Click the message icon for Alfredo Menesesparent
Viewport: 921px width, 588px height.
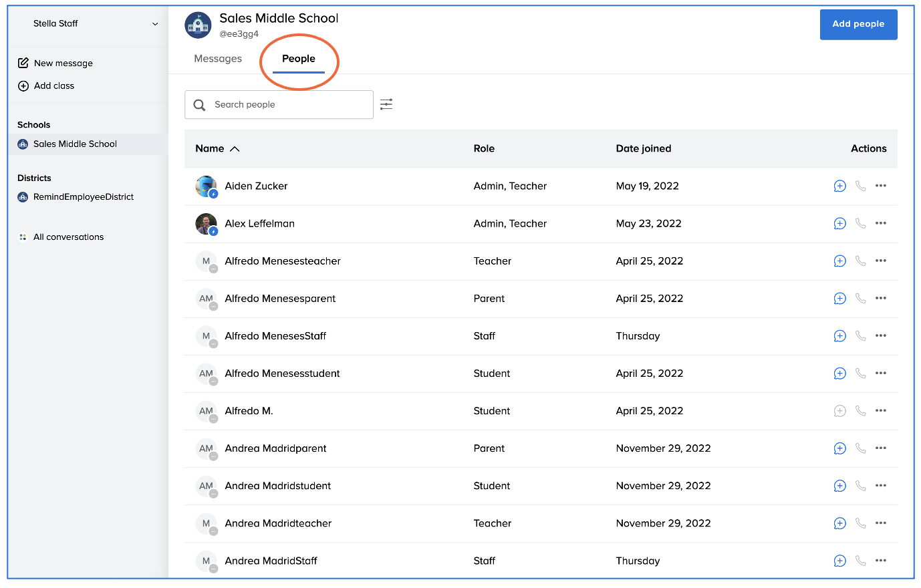coord(839,299)
